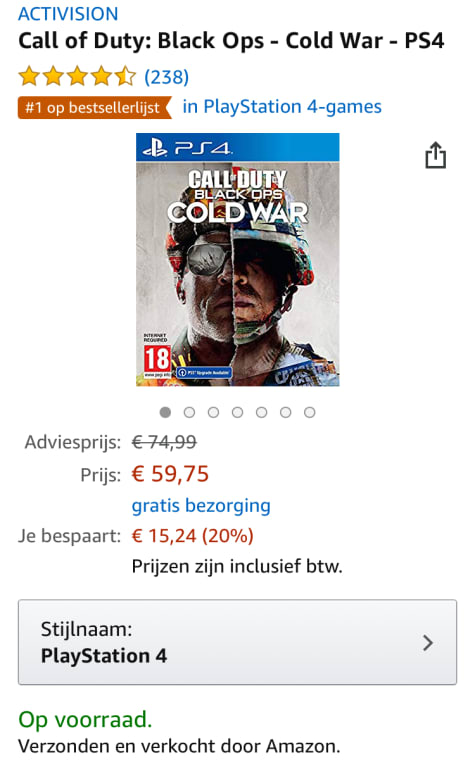The image size is (475, 774).
Task: Open the PlayStation 4-games category link
Action: [282, 107]
